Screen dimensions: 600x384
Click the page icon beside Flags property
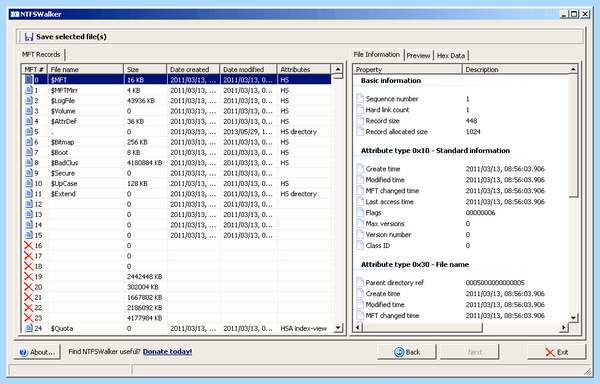point(360,212)
